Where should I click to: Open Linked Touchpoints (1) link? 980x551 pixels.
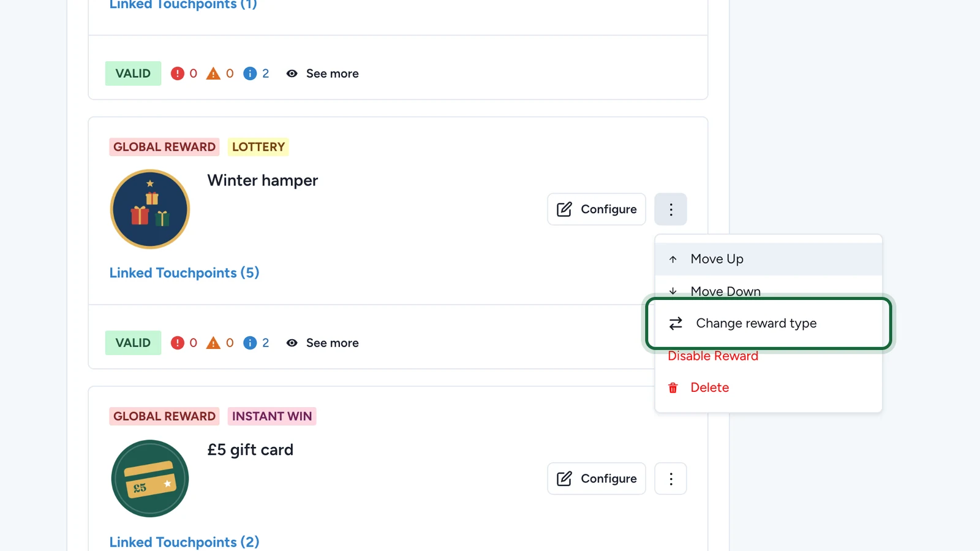coord(183,5)
